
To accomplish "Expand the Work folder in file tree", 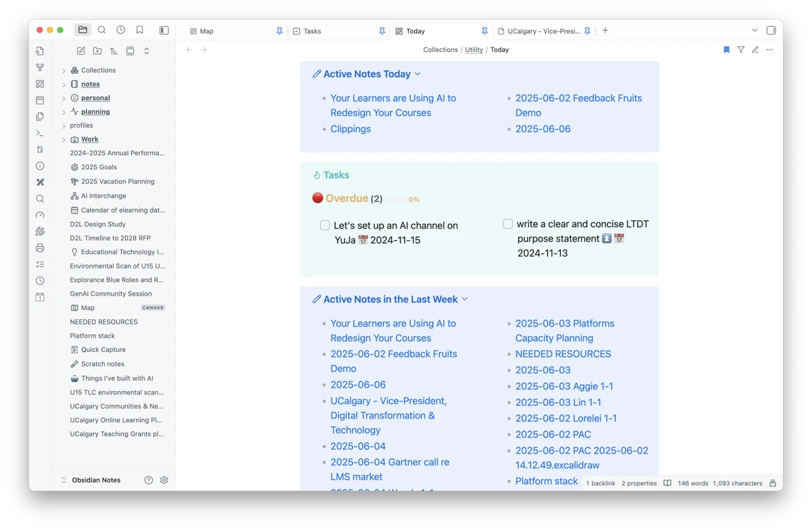I will [x=64, y=140].
